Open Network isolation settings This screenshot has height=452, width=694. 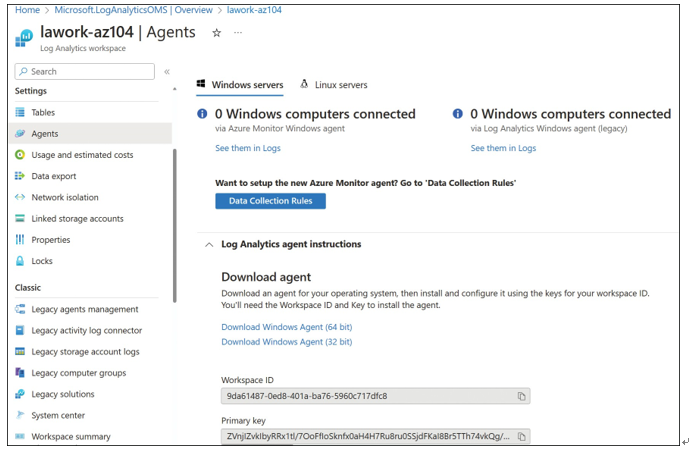coord(90,197)
